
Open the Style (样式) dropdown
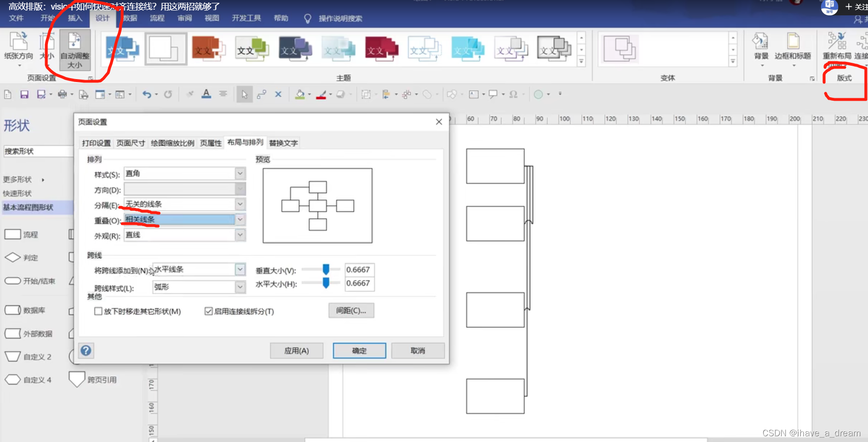pos(240,174)
